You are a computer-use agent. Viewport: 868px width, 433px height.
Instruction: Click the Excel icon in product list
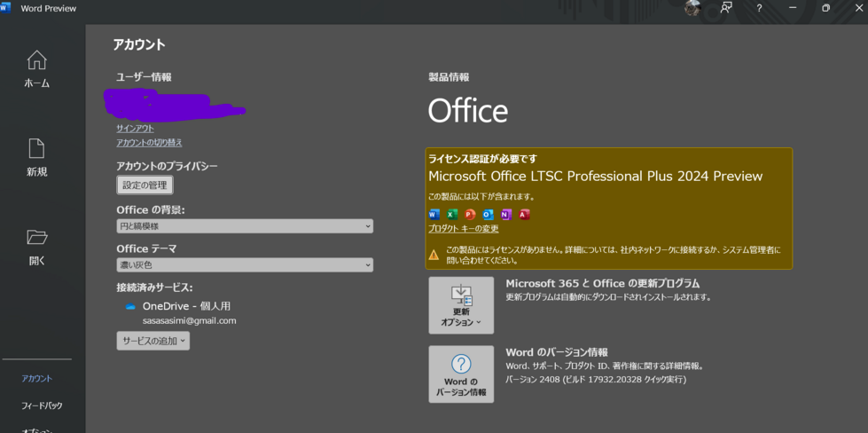pos(451,215)
